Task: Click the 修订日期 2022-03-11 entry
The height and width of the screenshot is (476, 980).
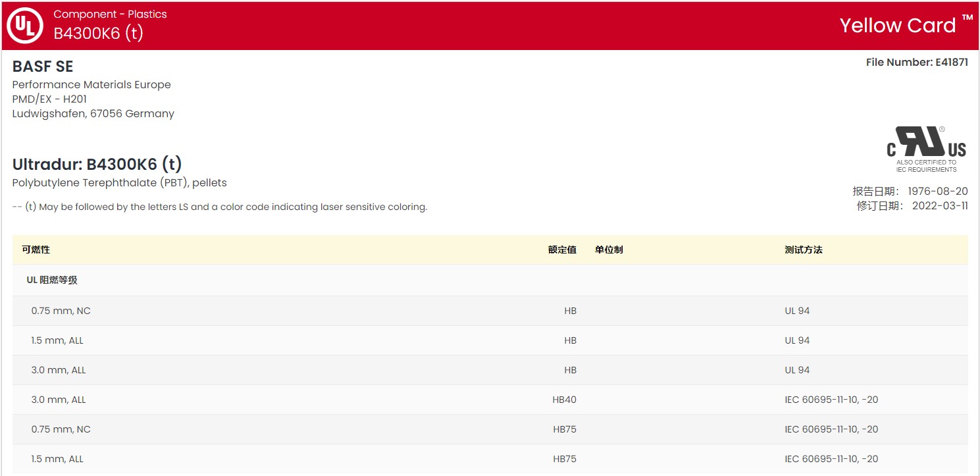Action: pos(912,205)
